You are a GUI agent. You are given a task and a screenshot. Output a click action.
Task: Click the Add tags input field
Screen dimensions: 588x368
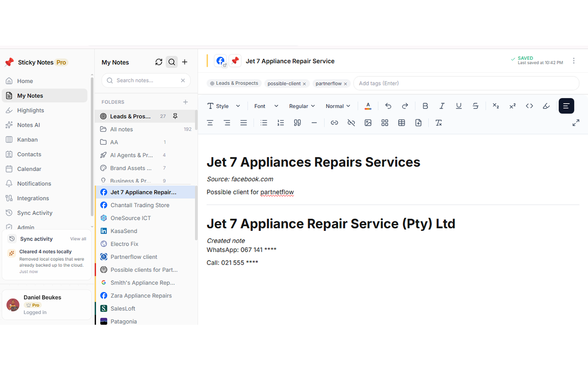click(x=466, y=83)
